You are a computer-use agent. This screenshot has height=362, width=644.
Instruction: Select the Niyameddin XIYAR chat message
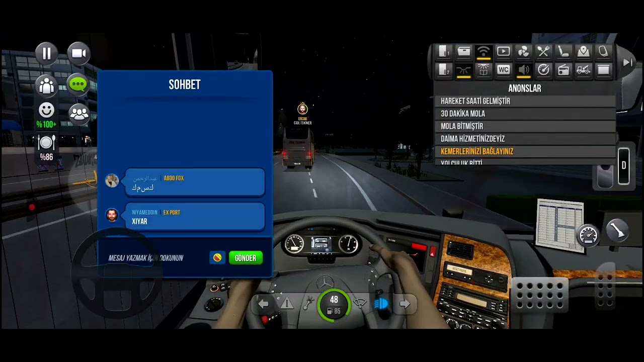click(195, 217)
